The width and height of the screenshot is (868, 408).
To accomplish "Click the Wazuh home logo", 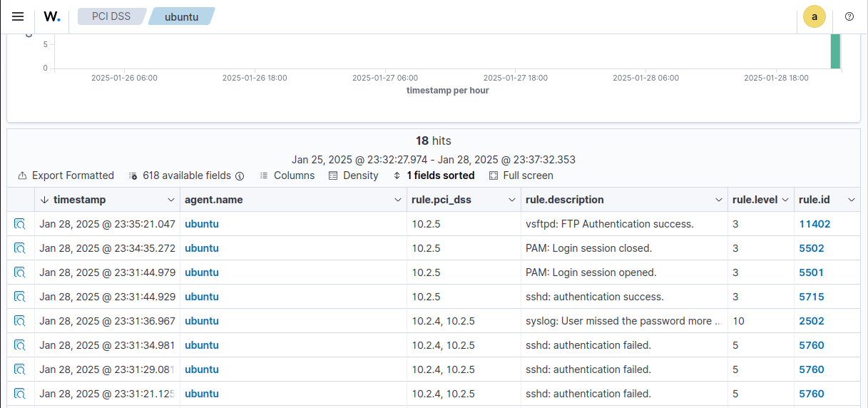I will pos(51,16).
